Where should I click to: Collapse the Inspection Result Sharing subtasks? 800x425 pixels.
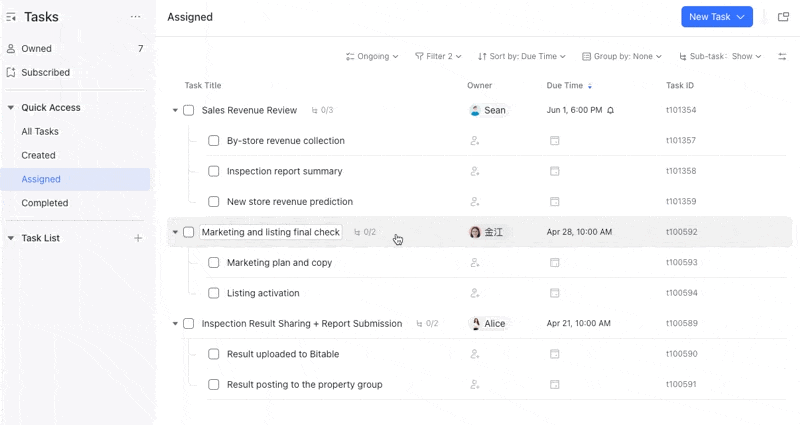click(175, 324)
